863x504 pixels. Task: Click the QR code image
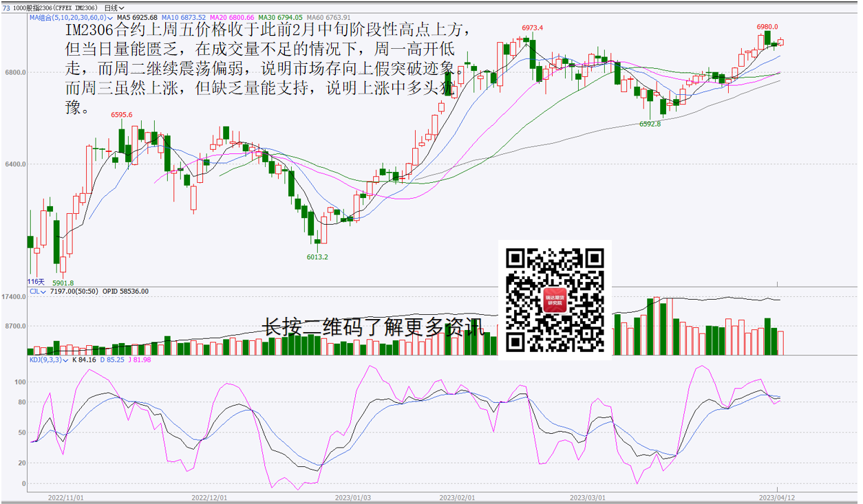pyautogui.click(x=555, y=299)
